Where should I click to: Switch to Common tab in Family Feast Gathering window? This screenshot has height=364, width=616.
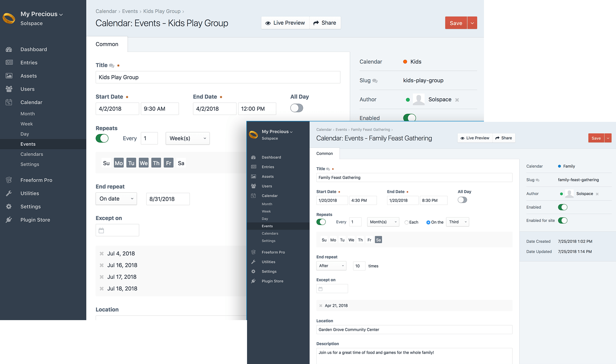pyautogui.click(x=324, y=153)
